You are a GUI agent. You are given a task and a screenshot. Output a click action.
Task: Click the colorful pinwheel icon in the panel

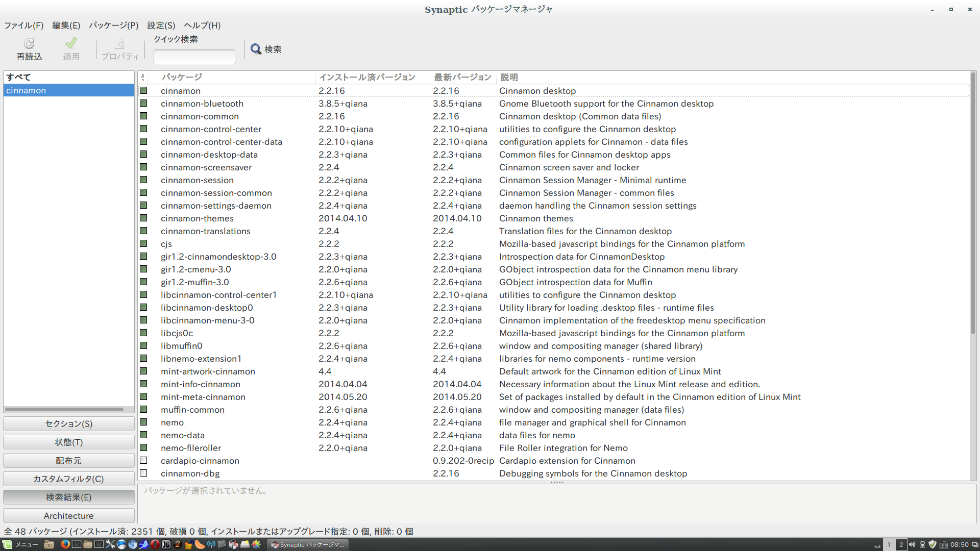(256, 544)
